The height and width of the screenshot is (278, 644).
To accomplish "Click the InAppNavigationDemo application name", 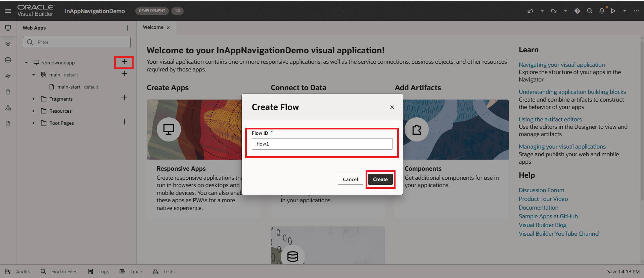I will (x=95, y=11).
